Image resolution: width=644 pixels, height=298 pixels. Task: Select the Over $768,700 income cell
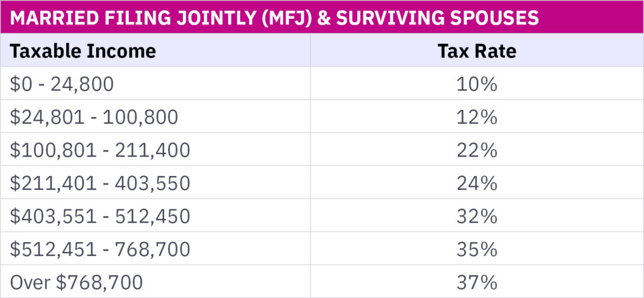(x=76, y=282)
